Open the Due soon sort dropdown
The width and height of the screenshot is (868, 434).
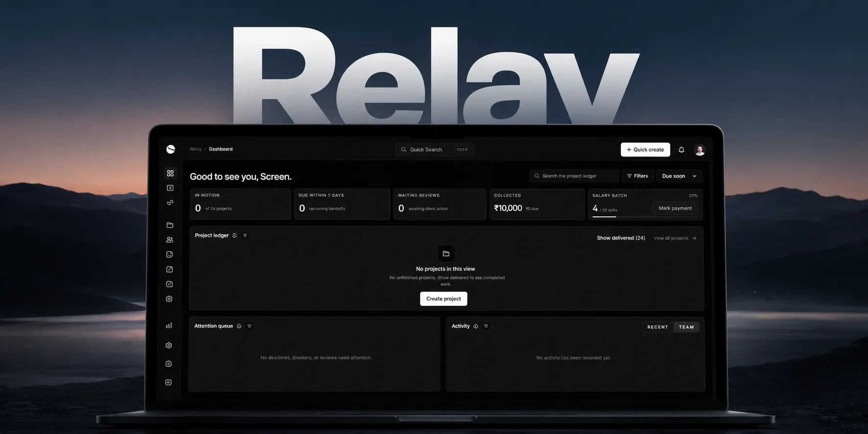(x=679, y=176)
